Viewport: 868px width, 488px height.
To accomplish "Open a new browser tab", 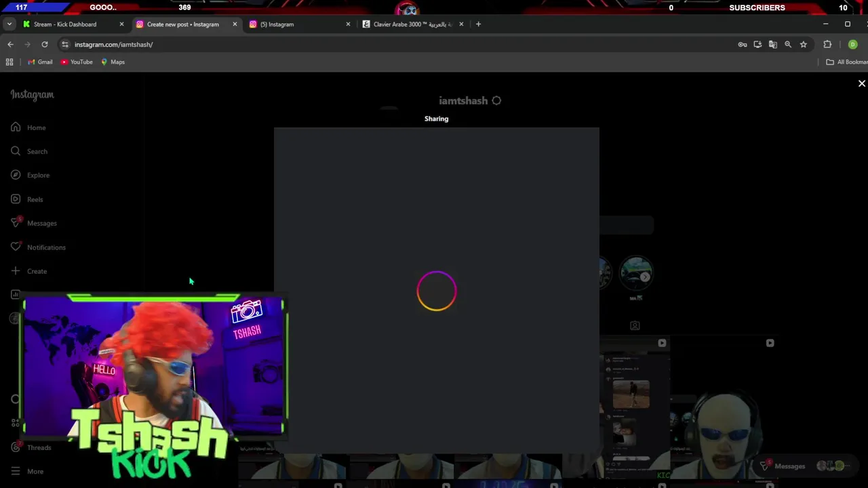I will point(478,24).
